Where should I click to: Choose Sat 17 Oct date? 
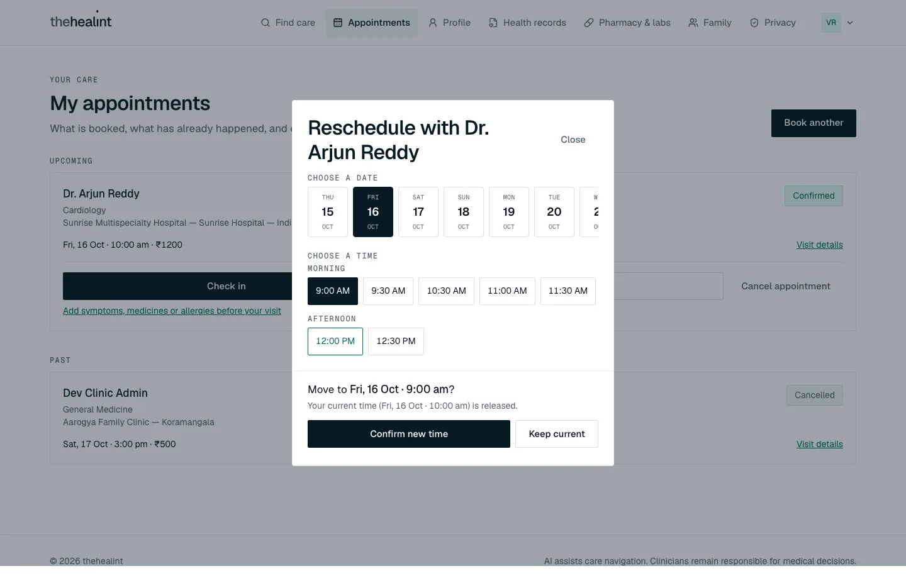(x=418, y=212)
